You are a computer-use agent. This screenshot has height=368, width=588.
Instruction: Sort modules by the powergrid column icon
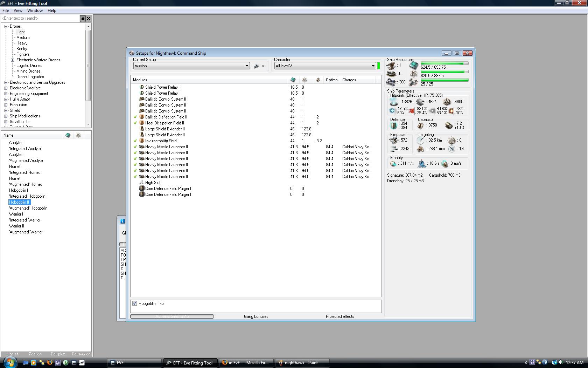coord(304,80)
